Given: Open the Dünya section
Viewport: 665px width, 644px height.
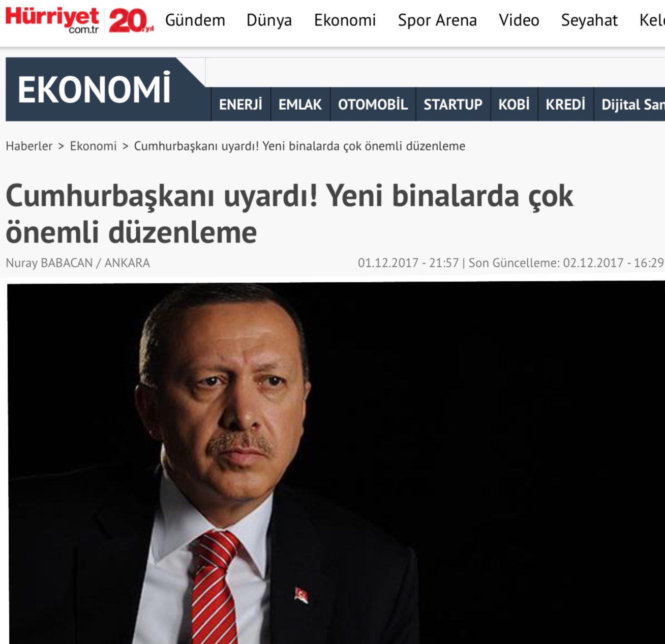Looking at the screenshot, I should [x=269, y=20].
